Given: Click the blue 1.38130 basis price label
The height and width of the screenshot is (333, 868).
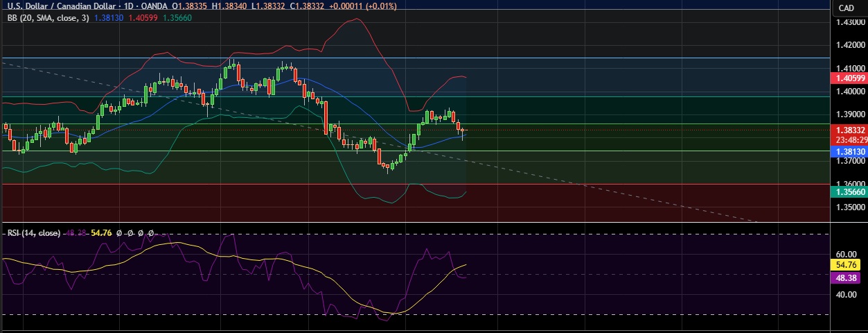Looking at the screenshot, I should pyautogui.click(x=849, y=151).
